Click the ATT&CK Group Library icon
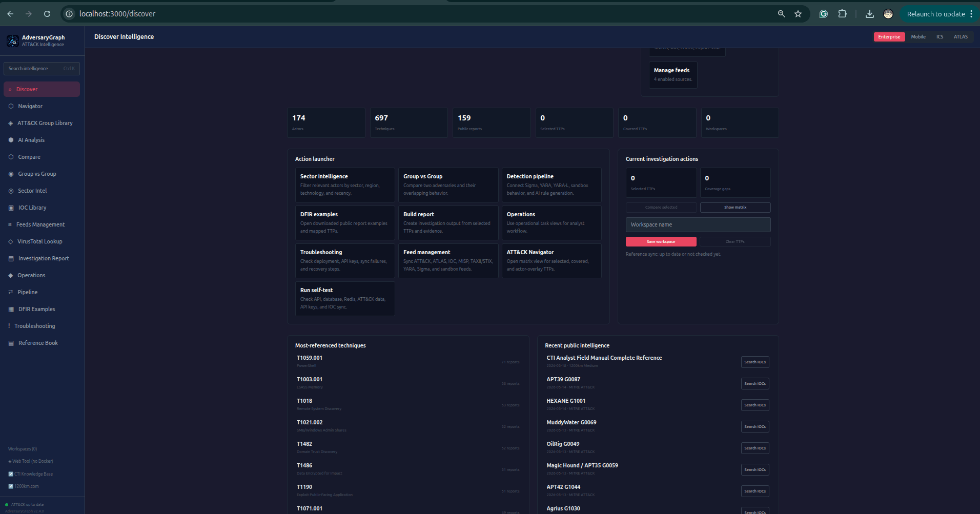Screen dimensions: 980x514 pyautogui.click(x=11, y=123)
